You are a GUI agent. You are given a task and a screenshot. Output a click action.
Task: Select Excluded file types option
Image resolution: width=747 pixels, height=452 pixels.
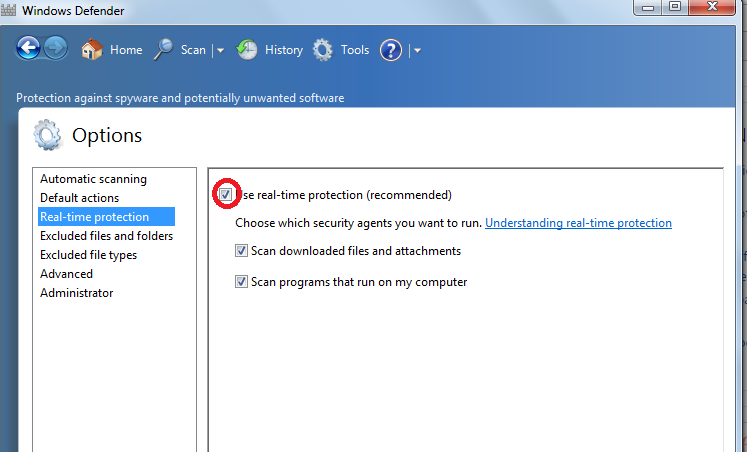click(89, 255)
